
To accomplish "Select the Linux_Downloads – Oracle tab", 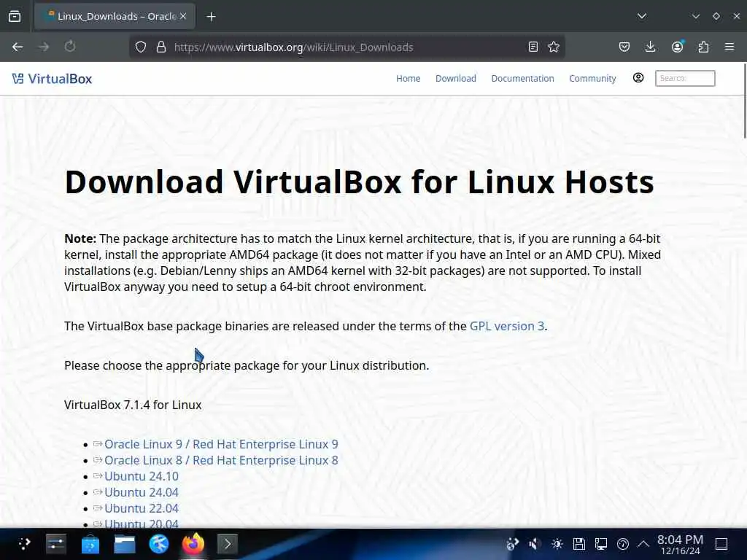I will click(115, 16).
